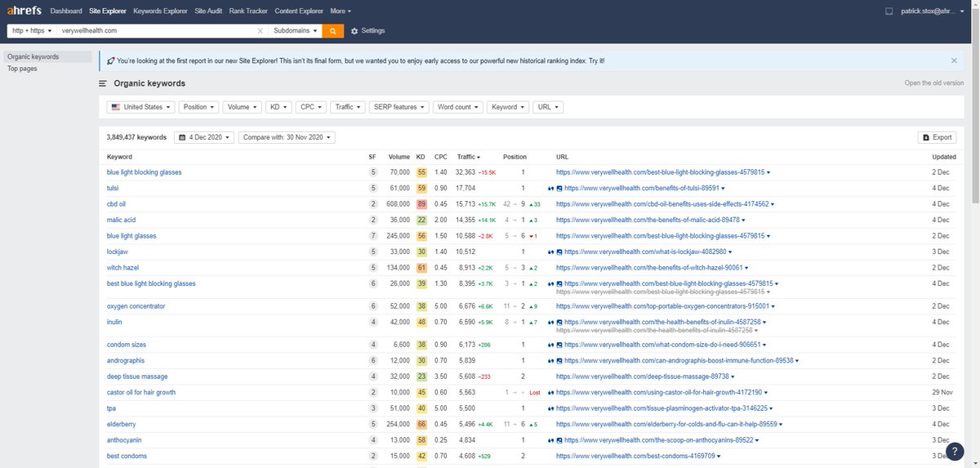980x468 pixels.
Task: Click SF badge 7 for blue light glasses
Action: tap(373, 236)
